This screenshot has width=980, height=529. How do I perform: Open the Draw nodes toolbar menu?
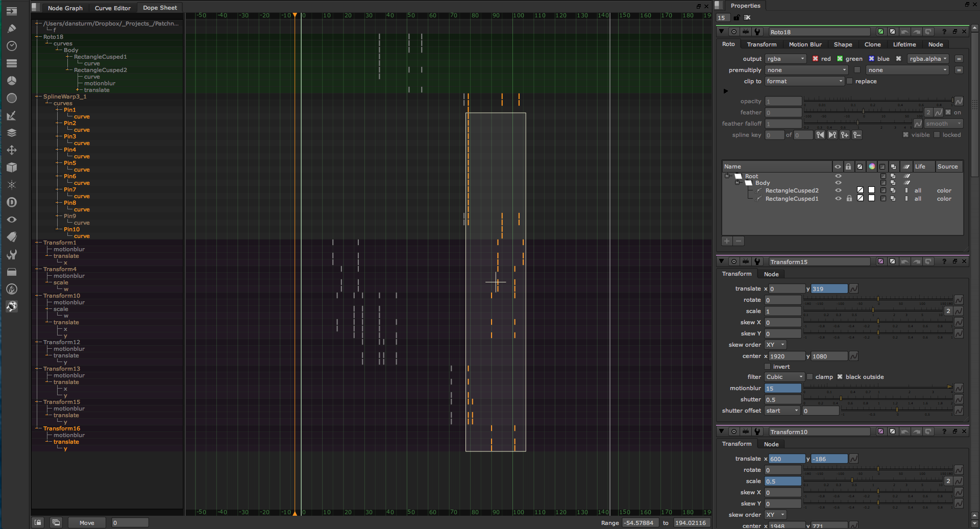12,29
